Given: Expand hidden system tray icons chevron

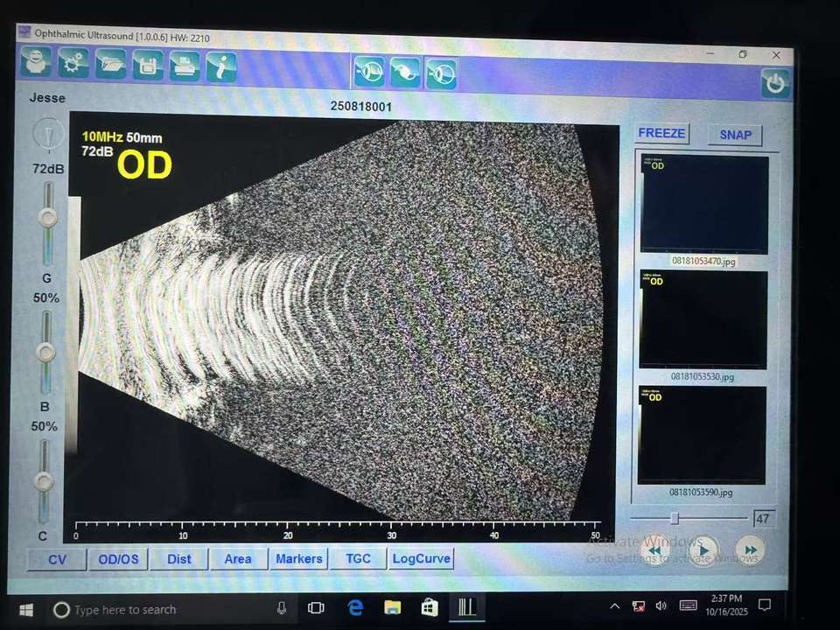Looking at the screenshot, I should click(x=615, y=605).
